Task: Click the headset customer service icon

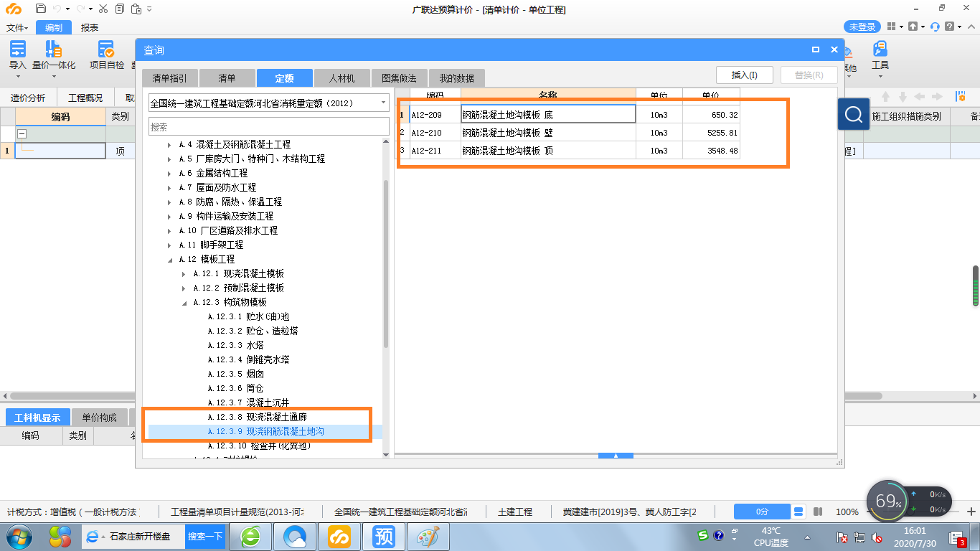Action: (x=935, y=27)
